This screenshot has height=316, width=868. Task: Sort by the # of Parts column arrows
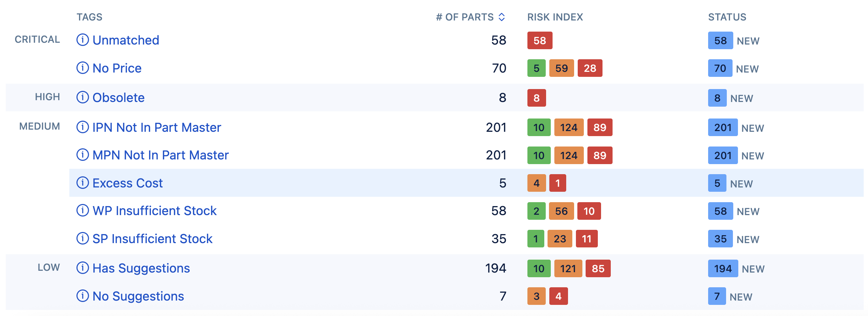point(502,17)
